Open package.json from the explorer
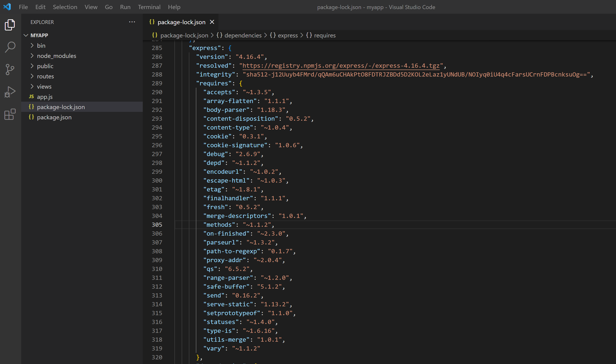Screen dimensions: 616x364 [x=82, y=117]
